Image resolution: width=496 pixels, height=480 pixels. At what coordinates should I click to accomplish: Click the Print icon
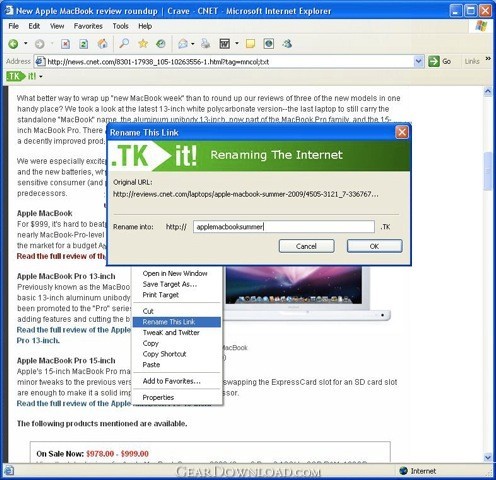click(206, 44)
